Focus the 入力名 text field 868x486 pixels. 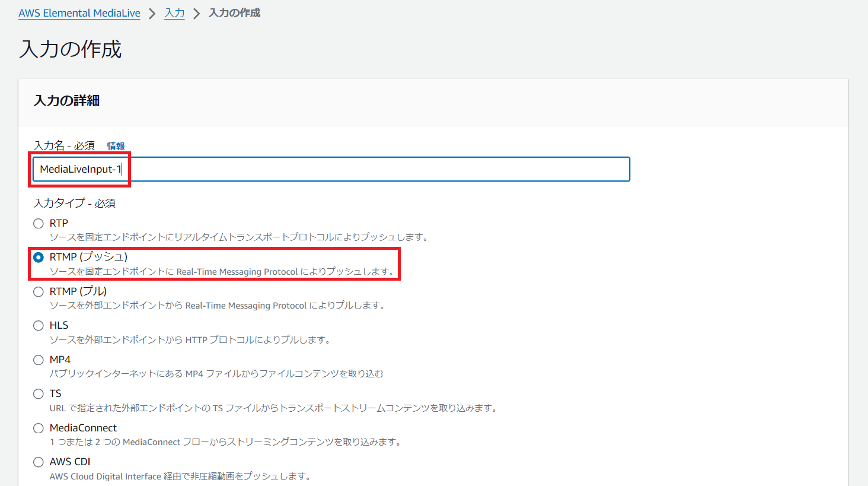[x=331, y=169]
